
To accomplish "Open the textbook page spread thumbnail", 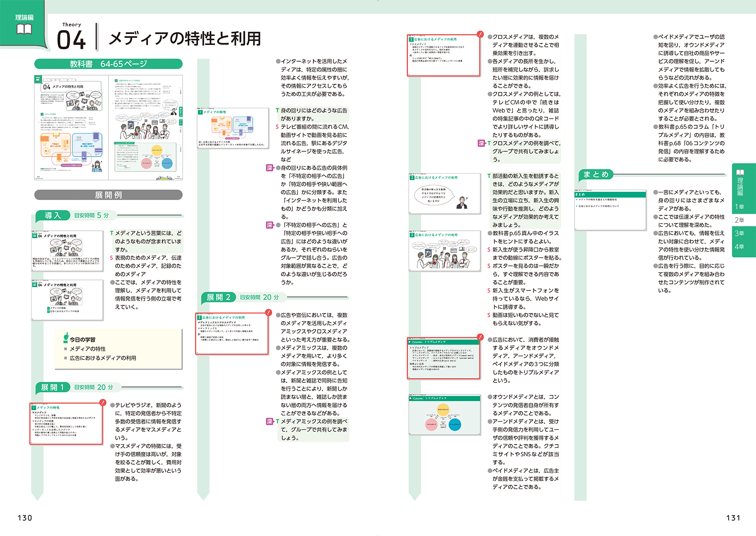I will click(108, 127).
